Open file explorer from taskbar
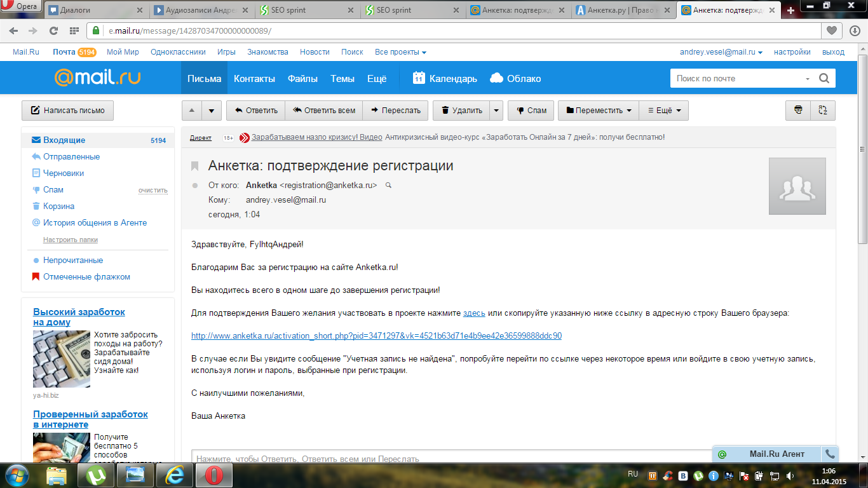 click(57, 475)
